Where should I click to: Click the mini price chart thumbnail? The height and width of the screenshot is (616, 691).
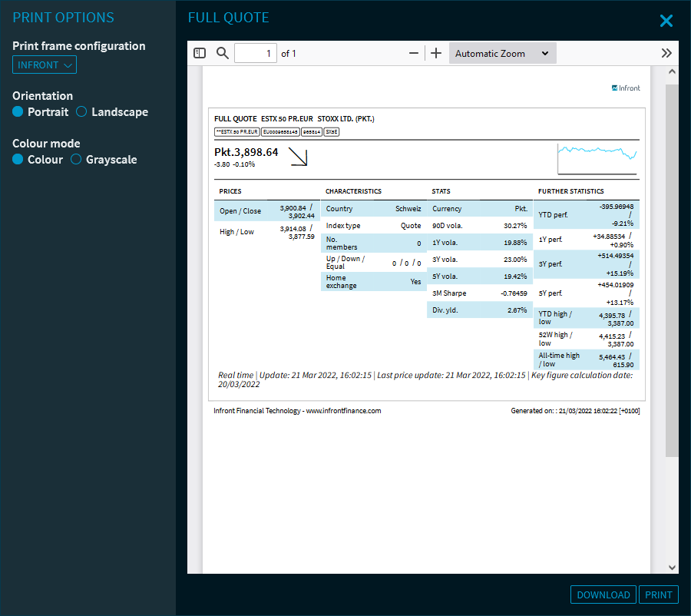pyautogui.click(x=598, y=158)
